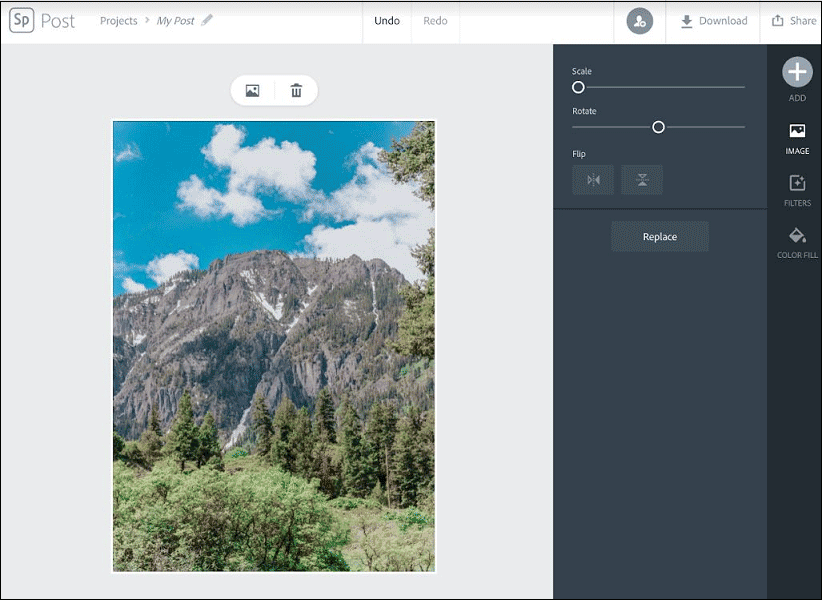Click the Replace button
This screenshot has height=600, width=822.
click(659, 237)
